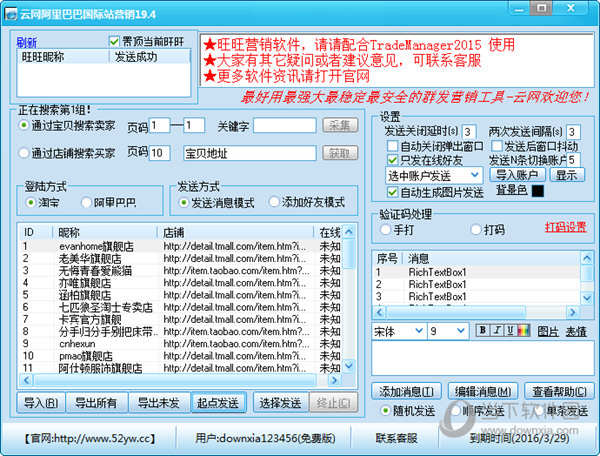Click the app icon in title bar
The height and width of the screenshot is (456, 600).
(x=10, y=14)
